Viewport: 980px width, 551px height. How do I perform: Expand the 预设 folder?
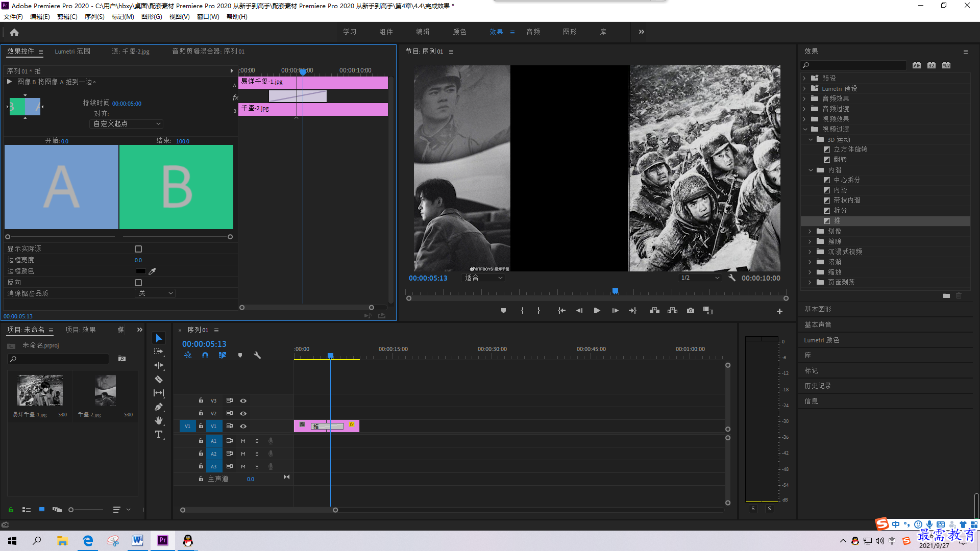[805, 79]
